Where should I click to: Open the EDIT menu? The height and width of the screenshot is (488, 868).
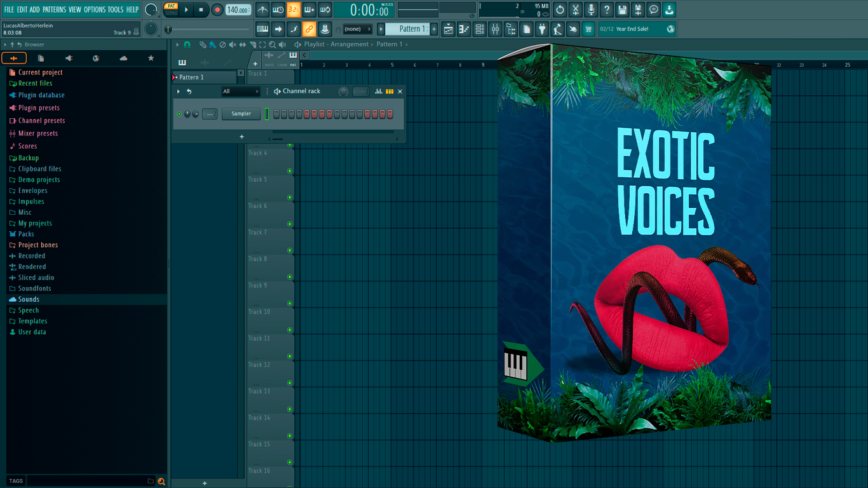point(22,10)
